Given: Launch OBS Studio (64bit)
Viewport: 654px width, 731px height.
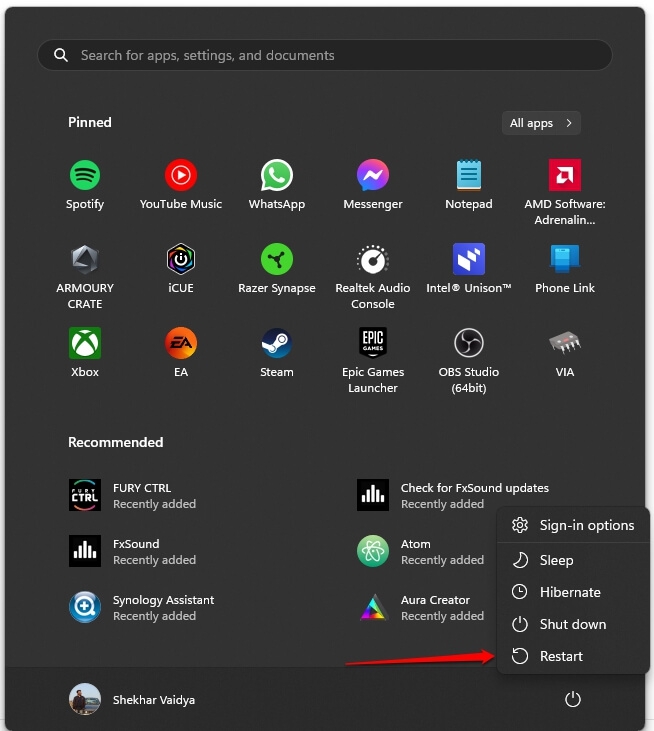Looking at the screenshot, I should tap(469, 344).
